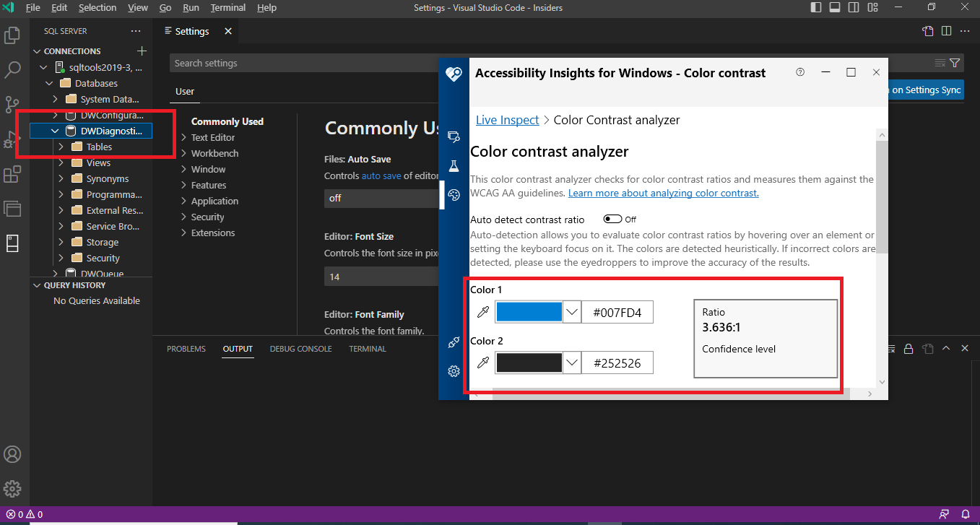
Task: Open the Extensions view in the activity bar
Action: (x=12, y=174)
